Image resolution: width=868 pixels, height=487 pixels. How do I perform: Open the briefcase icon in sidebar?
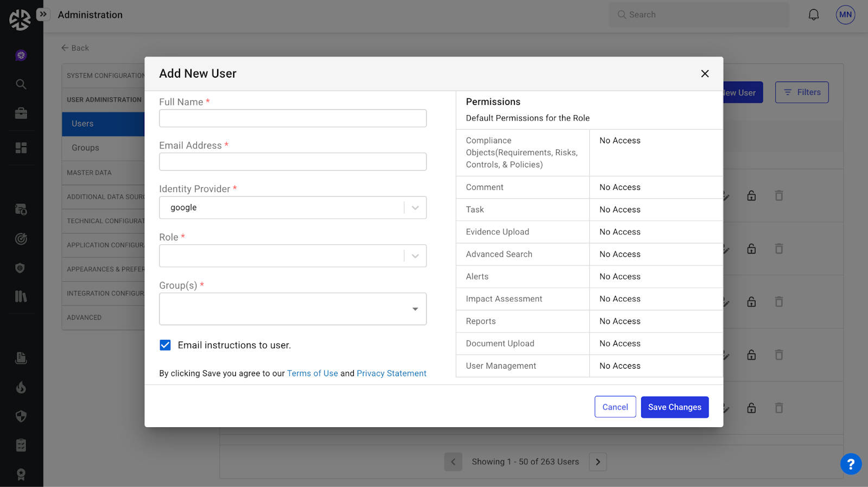tap(21, 113)
